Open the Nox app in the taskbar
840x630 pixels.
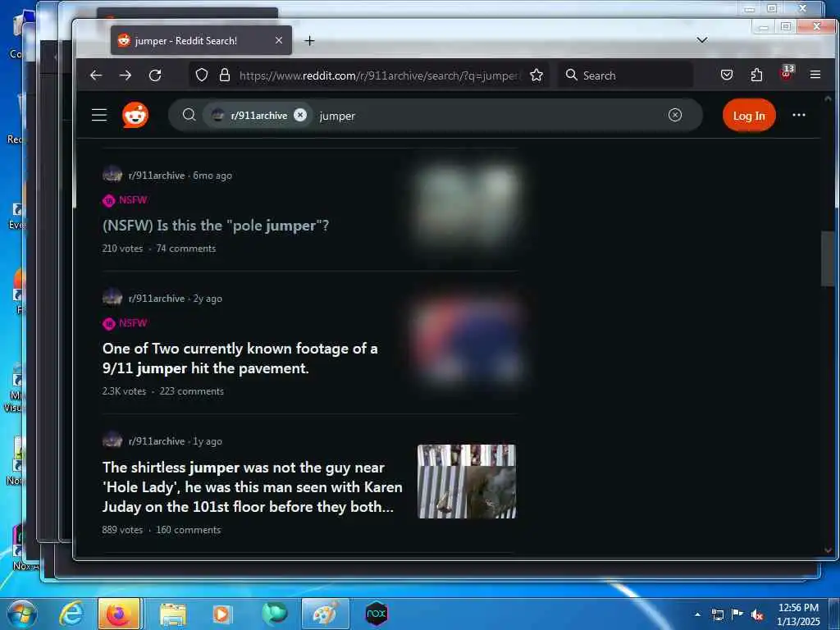point(377,614)
